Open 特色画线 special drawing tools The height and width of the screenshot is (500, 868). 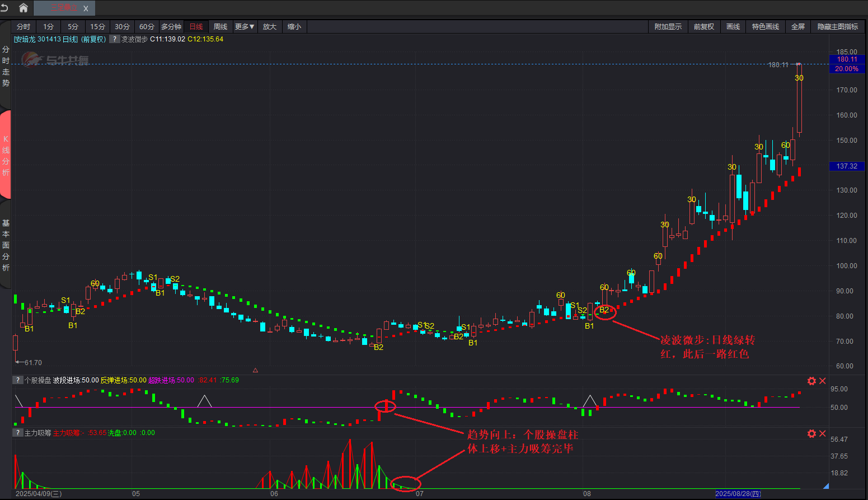pos(766,27)
